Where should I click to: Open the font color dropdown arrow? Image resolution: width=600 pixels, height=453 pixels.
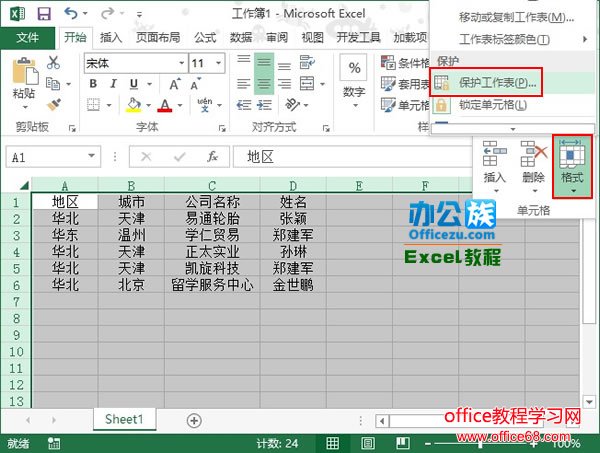pos(180,105)
